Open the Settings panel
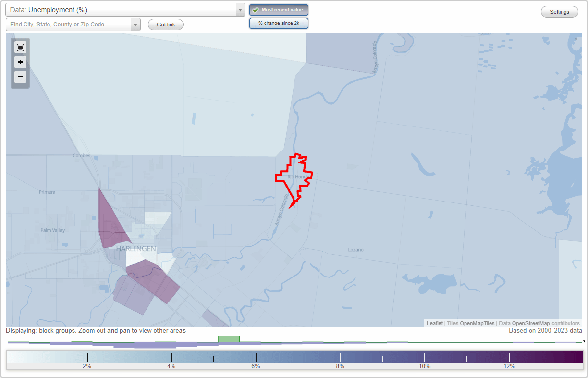Screen dimensions: 588x378 tap(559, 11)
